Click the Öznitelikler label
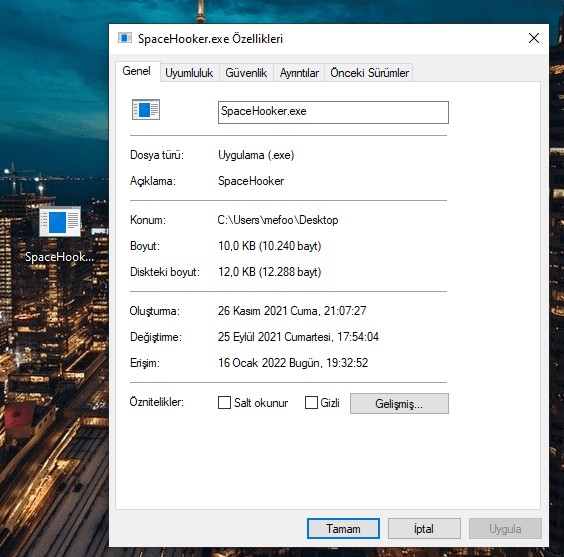This screenshot has height=557, width=564. pos(157,402)
